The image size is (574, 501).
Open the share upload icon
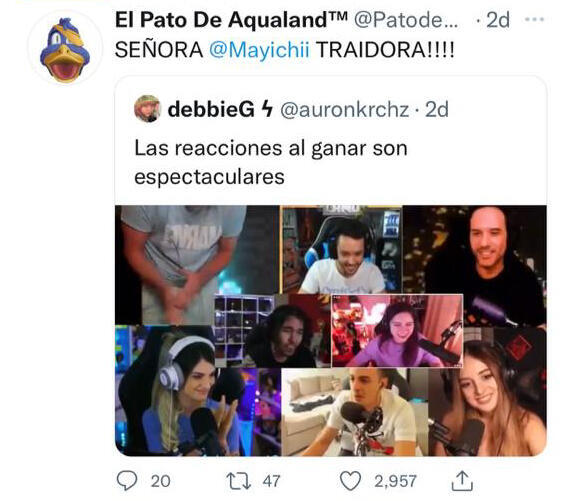[462, 481]
